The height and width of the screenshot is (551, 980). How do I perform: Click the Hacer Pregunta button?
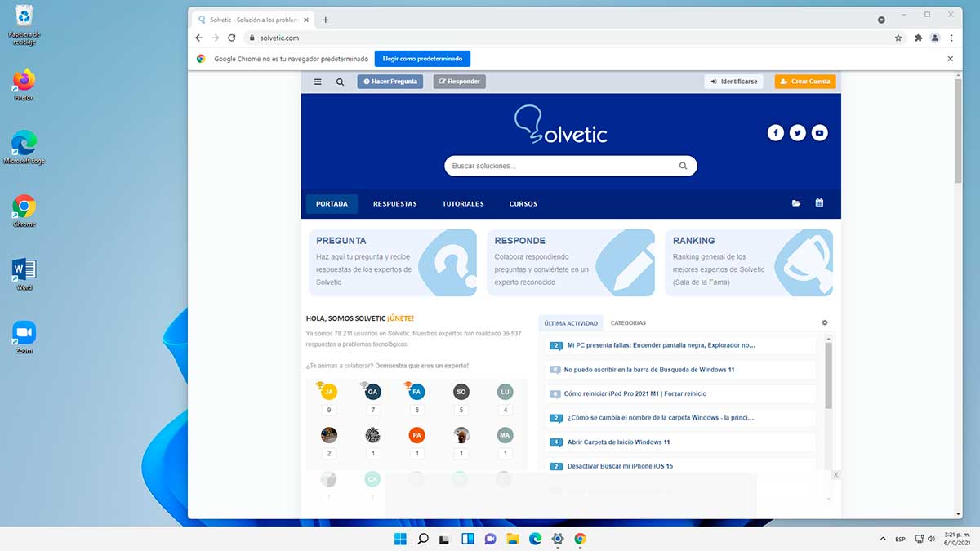(390, 82)
